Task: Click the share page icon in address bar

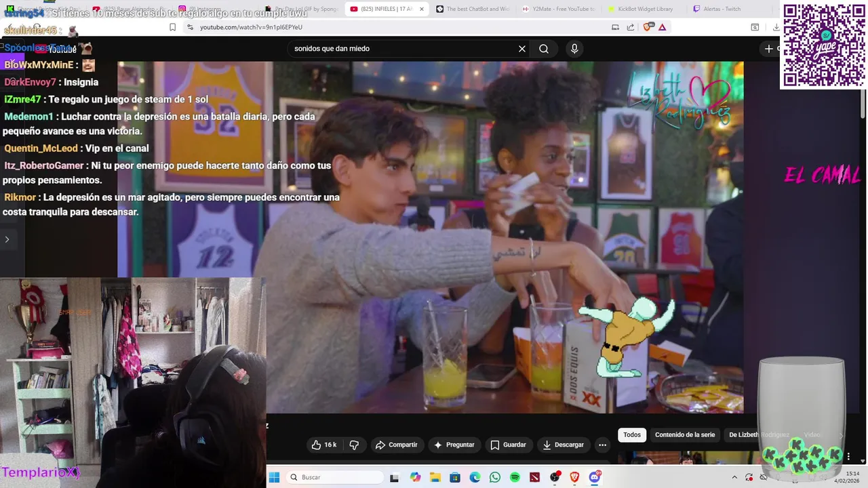Action: 631,27
